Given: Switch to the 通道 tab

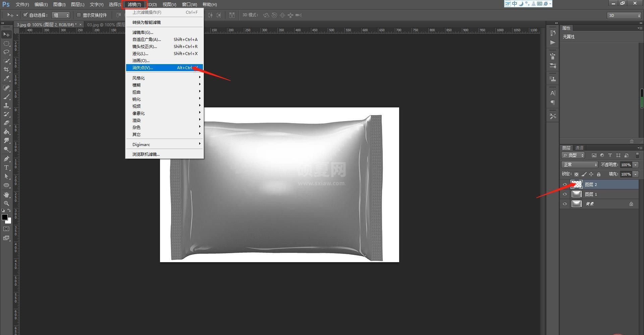Looking at the screenshot, I should pyautogui.click(x=579, y=148).
